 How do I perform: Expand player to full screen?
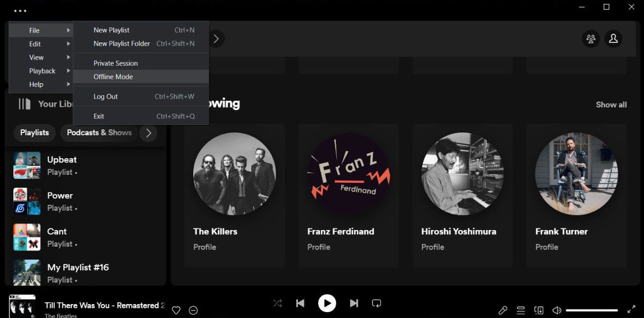[x=631, y=310]
